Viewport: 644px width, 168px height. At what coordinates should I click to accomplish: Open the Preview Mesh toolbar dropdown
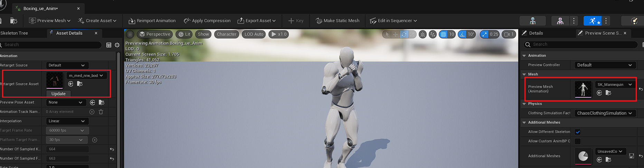50,21
